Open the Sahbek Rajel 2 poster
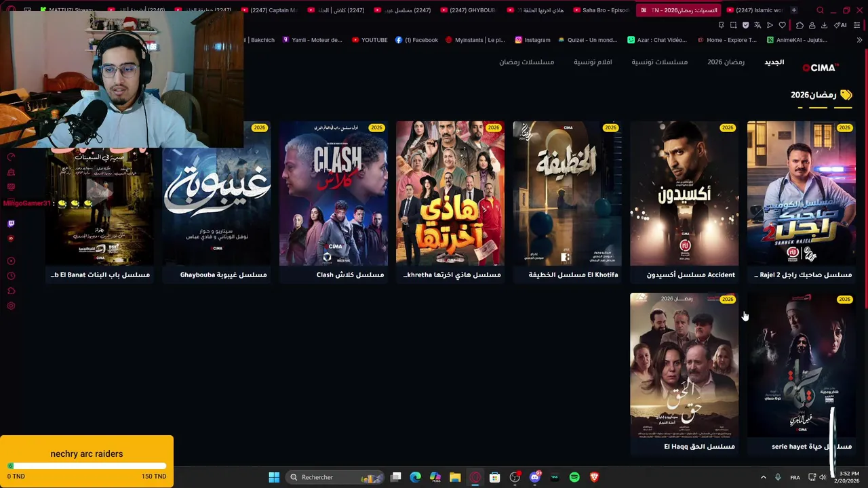Screen dimensions: 868x488 801,193
